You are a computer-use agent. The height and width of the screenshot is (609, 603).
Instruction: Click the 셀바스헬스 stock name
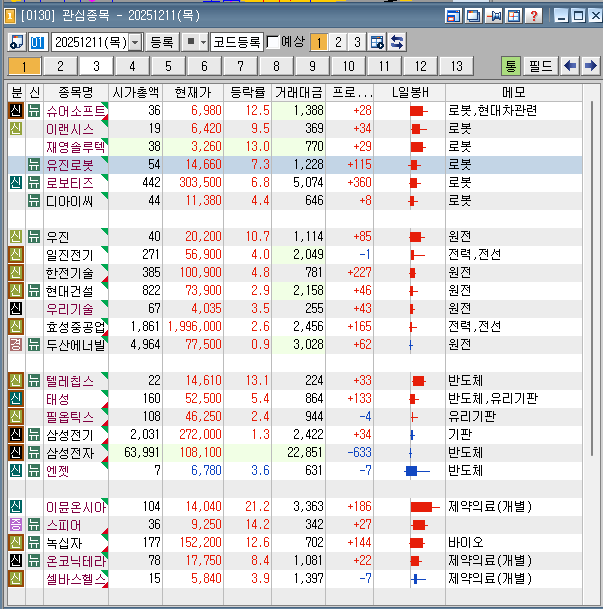pos(76,579)
